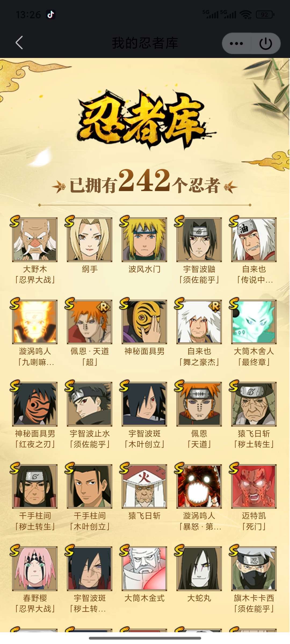The width and height of the screenshot is (290, 644).
Task: Open 波风水门 ninja avatar
Action: [144, 240]
